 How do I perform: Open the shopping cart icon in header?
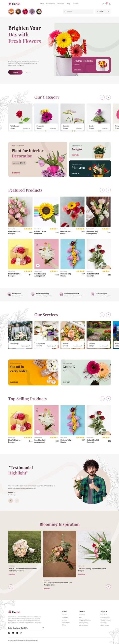106,4
